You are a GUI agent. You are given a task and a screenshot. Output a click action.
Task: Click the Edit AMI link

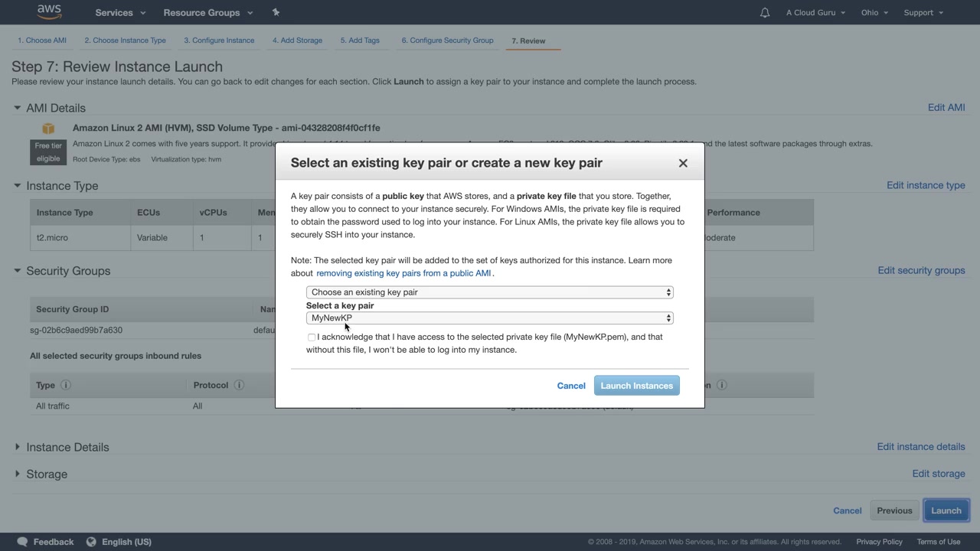[x=946, y=107]
